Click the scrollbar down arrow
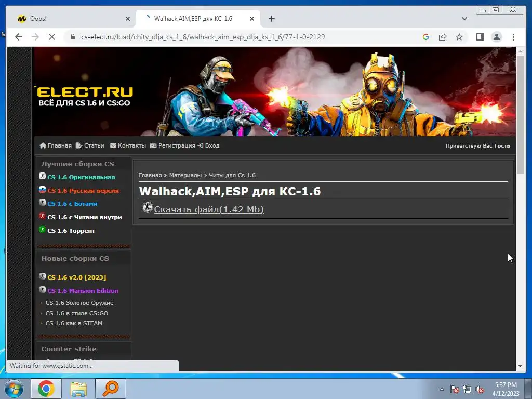Screen dimensions: 532x399 coord(520,366)
